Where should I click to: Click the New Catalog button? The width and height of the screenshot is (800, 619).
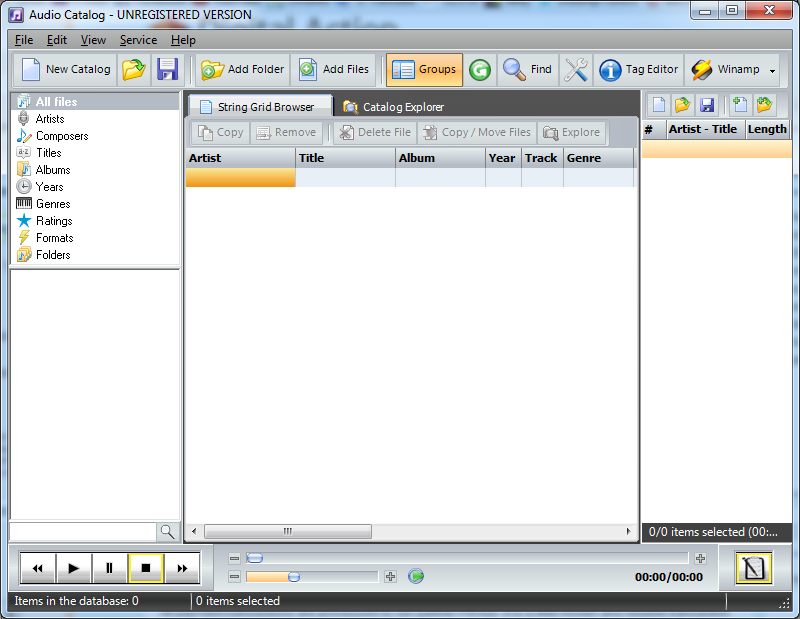point(64,70)
